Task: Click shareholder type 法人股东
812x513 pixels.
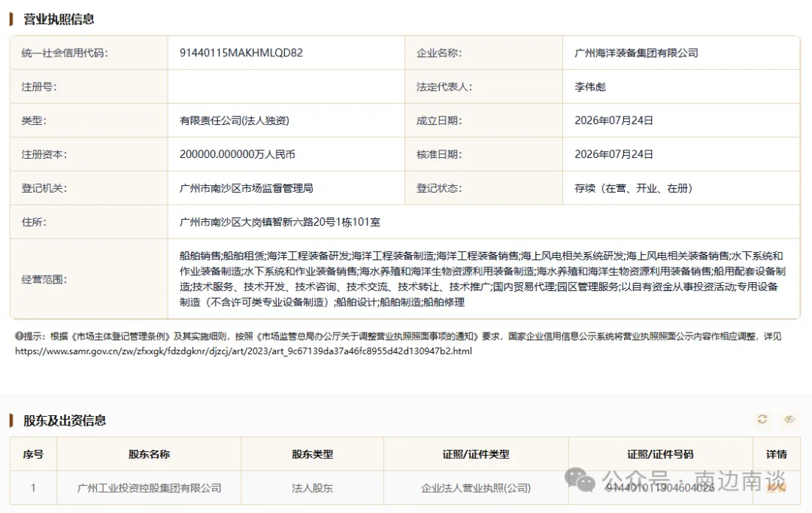Action: coord(312,487)
